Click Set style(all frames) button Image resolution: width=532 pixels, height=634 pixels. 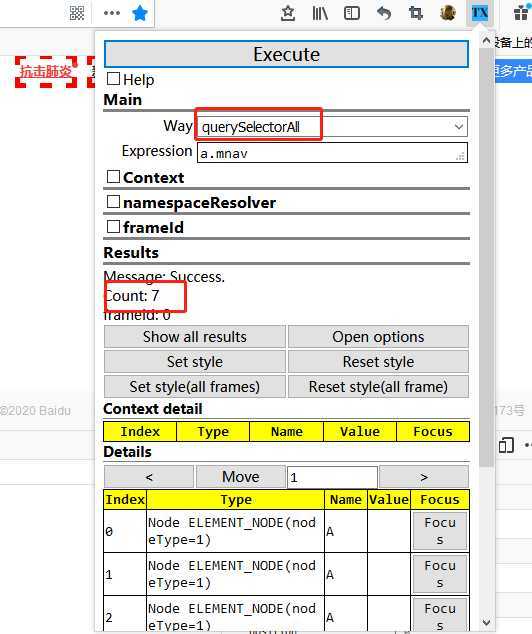(195, 387)
